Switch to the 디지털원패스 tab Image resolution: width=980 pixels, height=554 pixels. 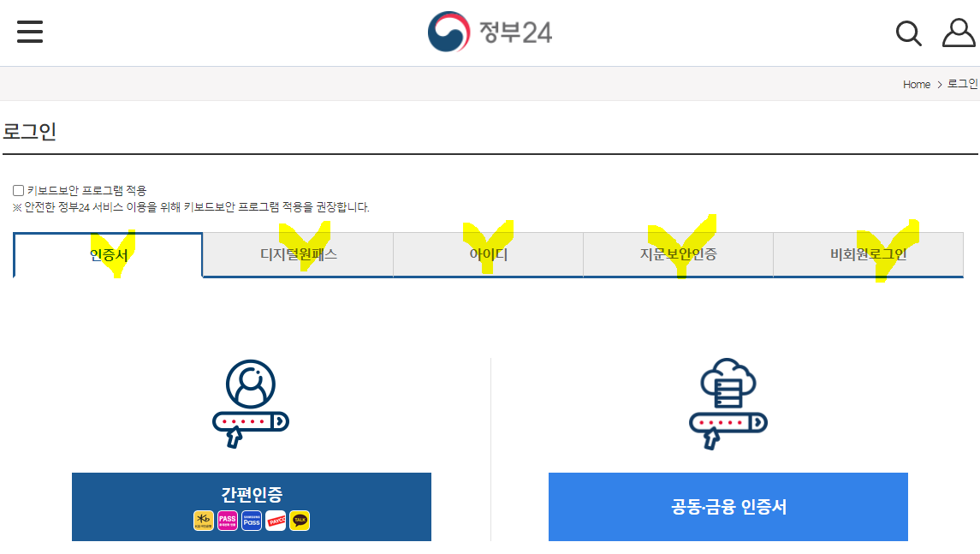click(x=298, y=254)
